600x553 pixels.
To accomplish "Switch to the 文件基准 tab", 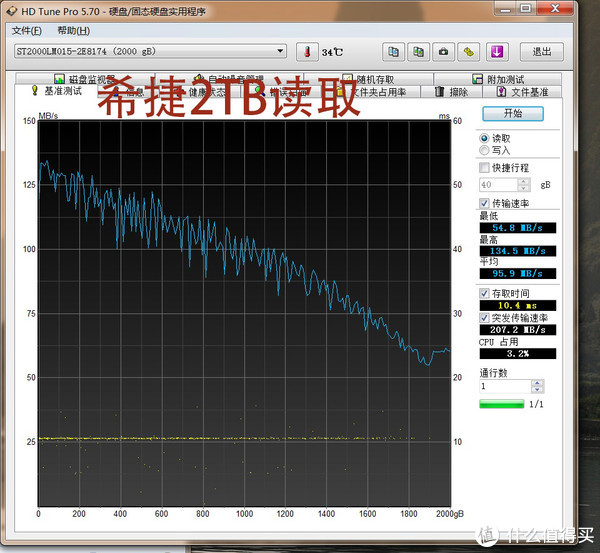I will click(x=523, y=92).
